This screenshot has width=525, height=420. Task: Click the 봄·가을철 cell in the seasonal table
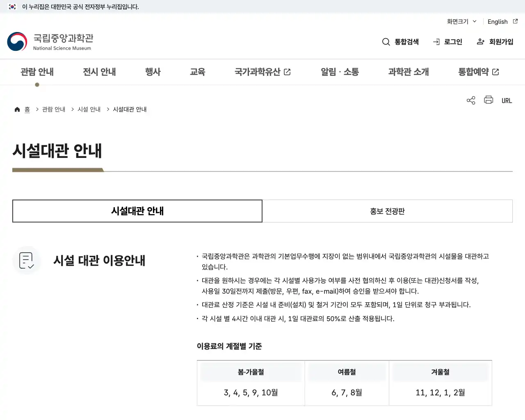point(251,372)
